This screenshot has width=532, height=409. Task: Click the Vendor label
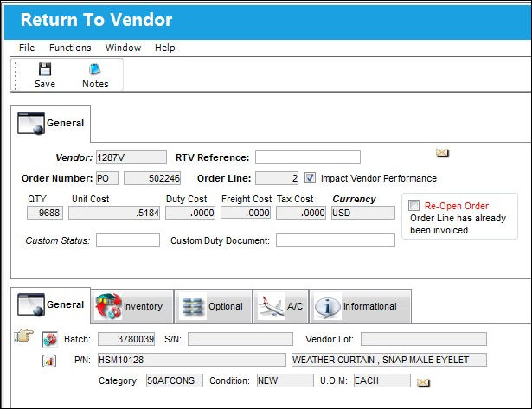(74, 157)
